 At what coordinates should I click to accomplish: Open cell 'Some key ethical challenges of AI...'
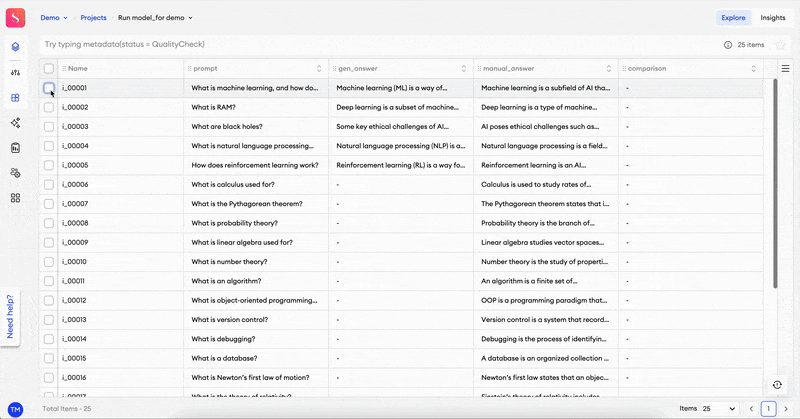point(401,127)
